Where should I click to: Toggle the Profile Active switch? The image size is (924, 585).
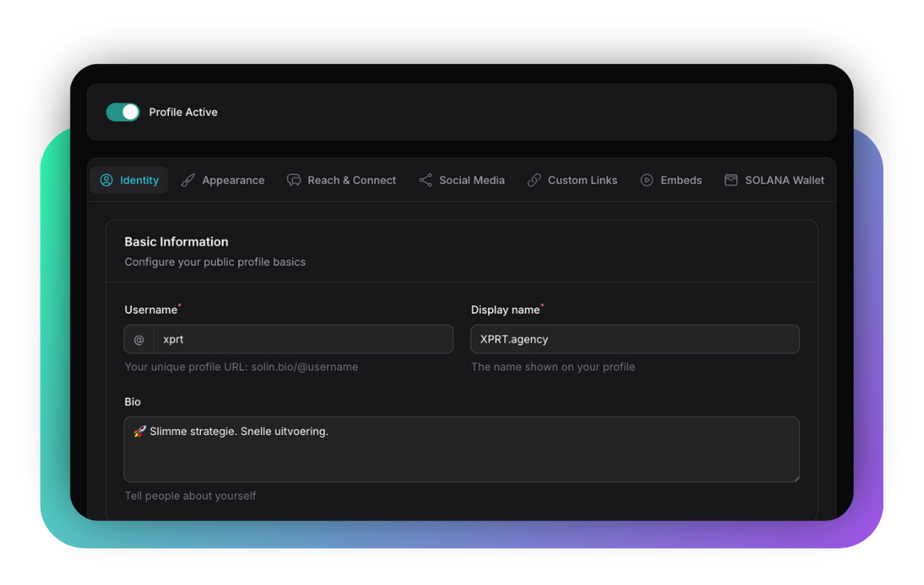(x=123, y=112)
